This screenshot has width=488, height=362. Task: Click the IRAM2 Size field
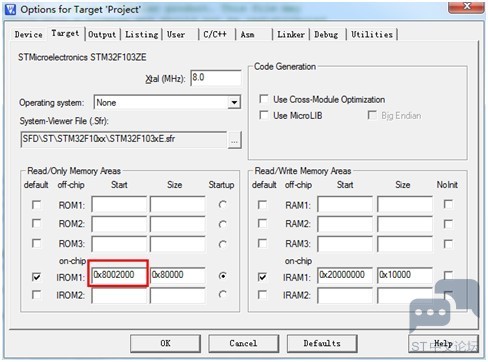coord(405,295)
